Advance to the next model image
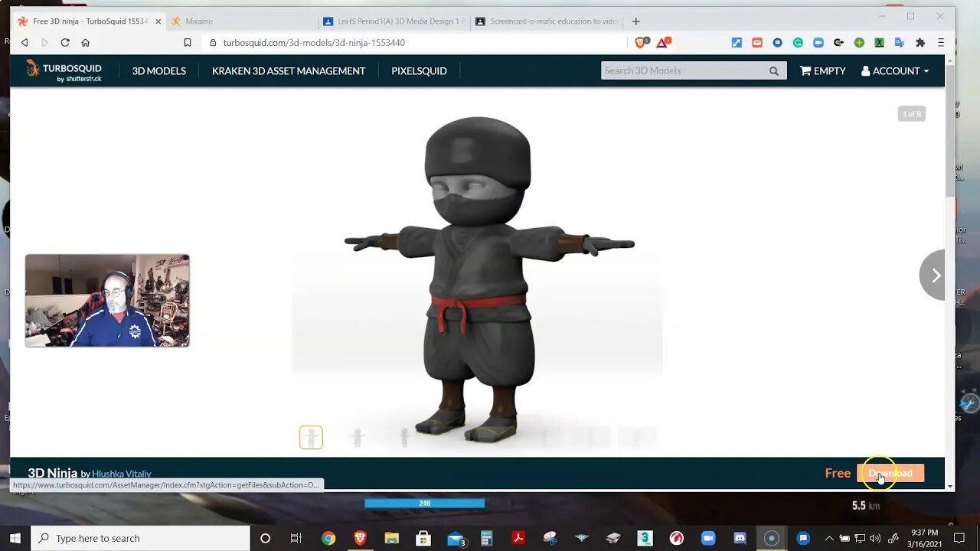This screenshot has width=980, height=551. tap(933, 275)
